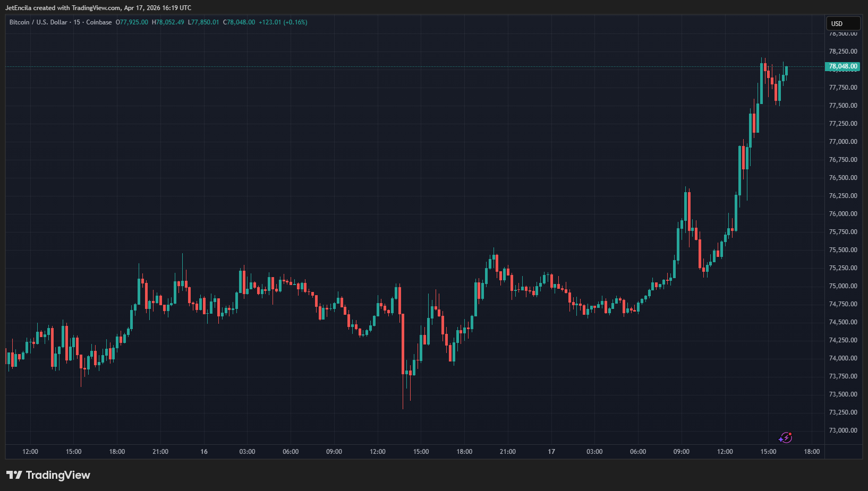Click the +123.01 (+0.16%) change value
The width and height of the screenshot is (868, 491).
(283, 22)
